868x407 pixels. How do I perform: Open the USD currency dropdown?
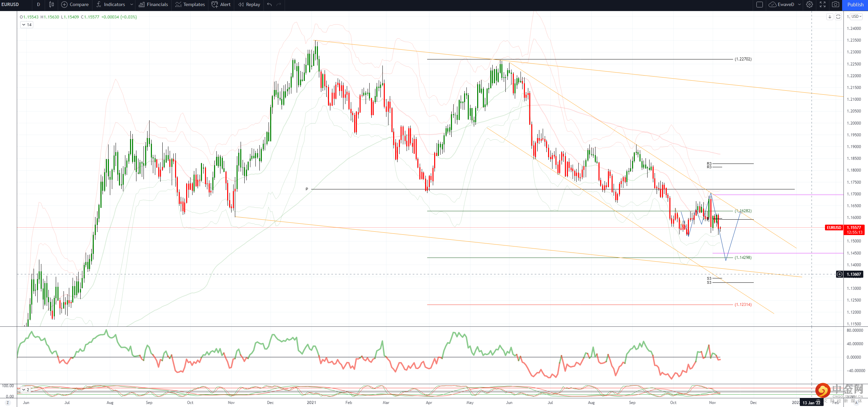856,16
